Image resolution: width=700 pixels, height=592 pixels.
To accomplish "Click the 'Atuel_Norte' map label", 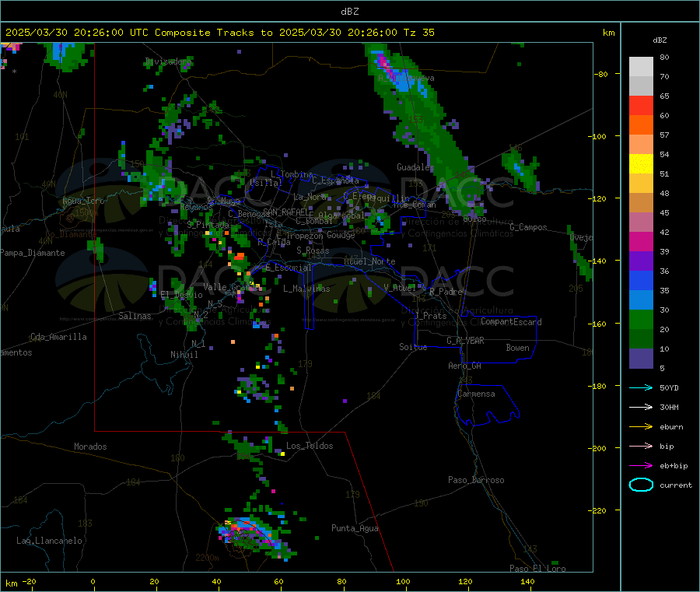I will (x=369, y=261).
